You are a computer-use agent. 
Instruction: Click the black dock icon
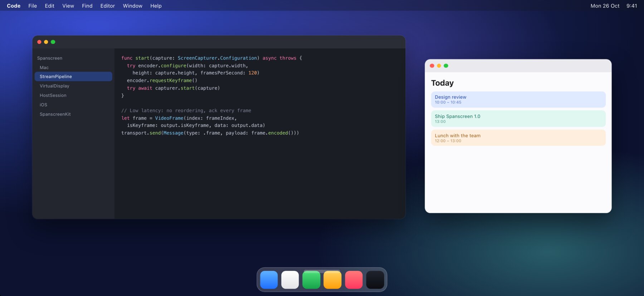[x=375, y=280]
